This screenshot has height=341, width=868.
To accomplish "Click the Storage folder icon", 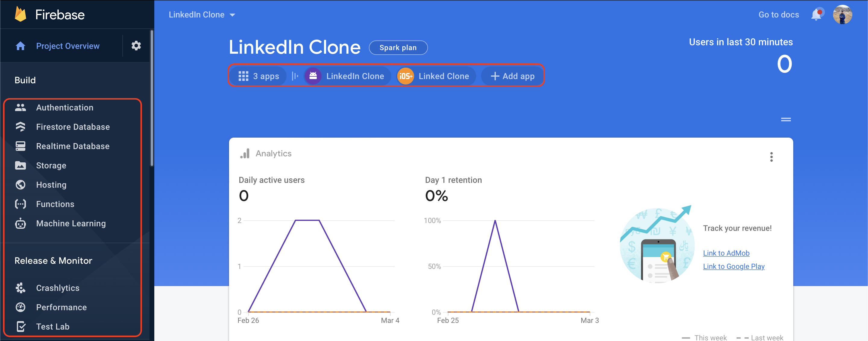I will coord(20,165).
